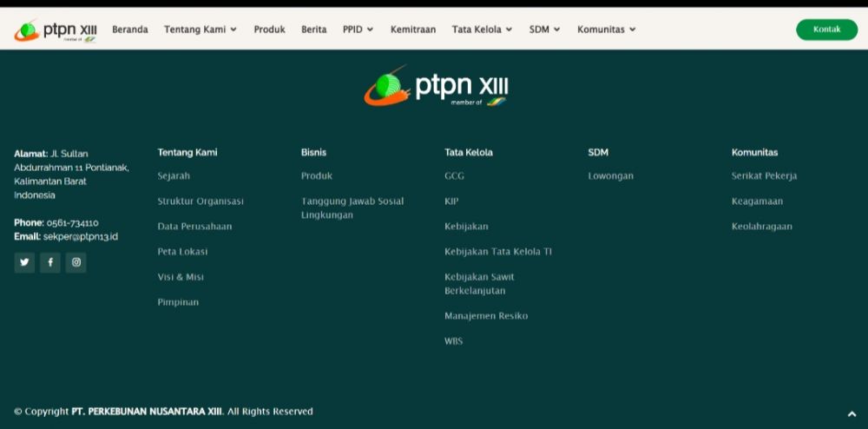The height and width of the screenshot is (429, 868).
Task: Click the Komunitas footer heading
Action: tap(754, 152)
